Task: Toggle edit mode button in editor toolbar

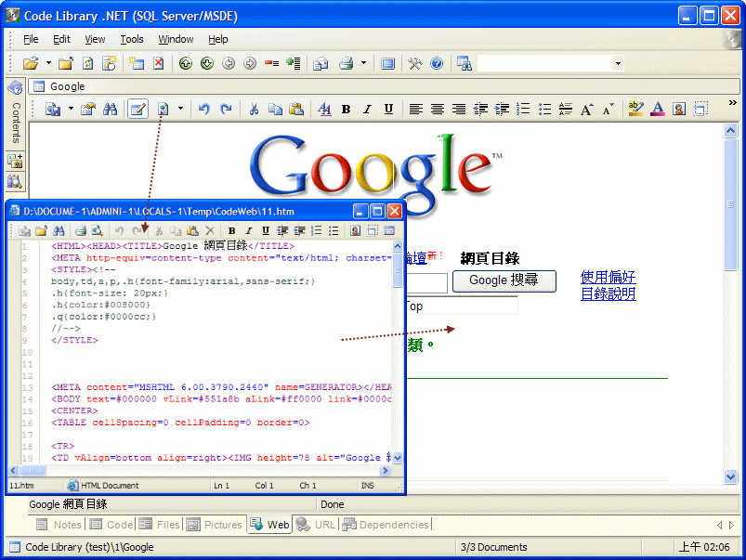Action: (x=137, y=109)
